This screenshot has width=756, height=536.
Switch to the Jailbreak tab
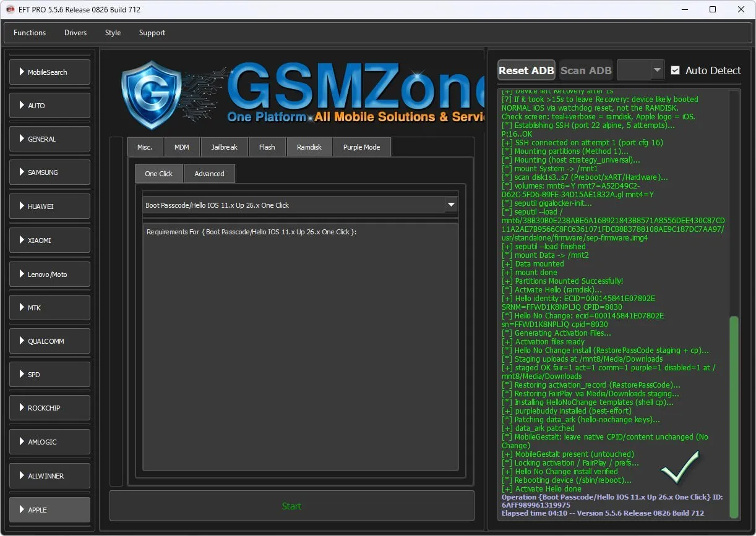click(x=224, y=147)
